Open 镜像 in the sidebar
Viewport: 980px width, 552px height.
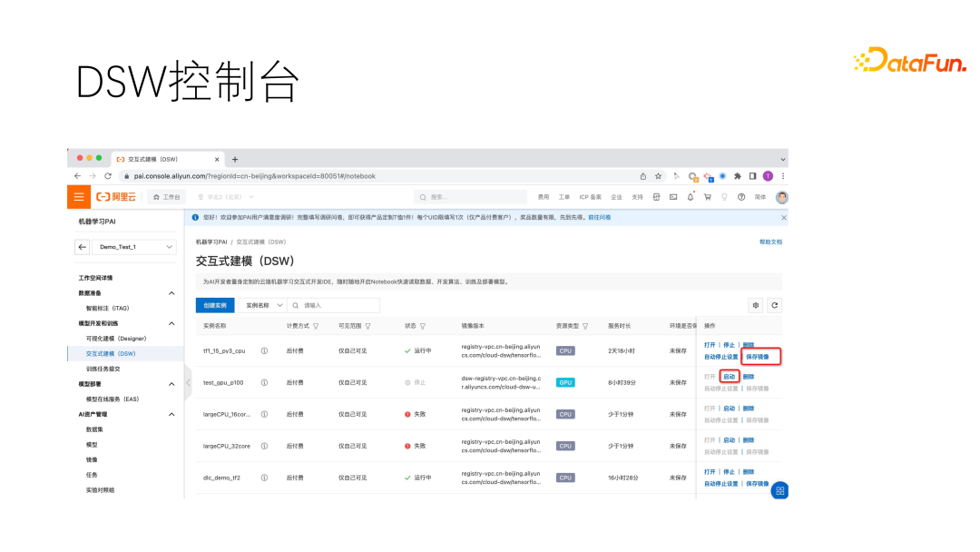92,460
